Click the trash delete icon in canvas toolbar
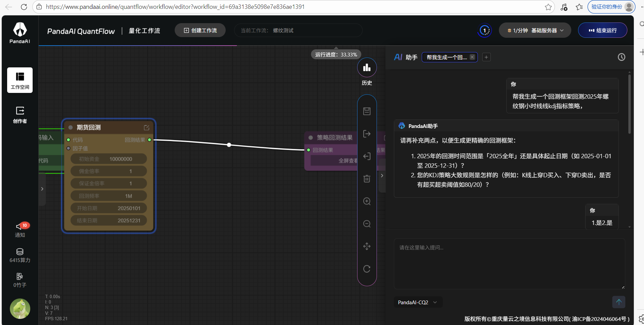This screenshot has width=644, height=325. coord(367,179)
